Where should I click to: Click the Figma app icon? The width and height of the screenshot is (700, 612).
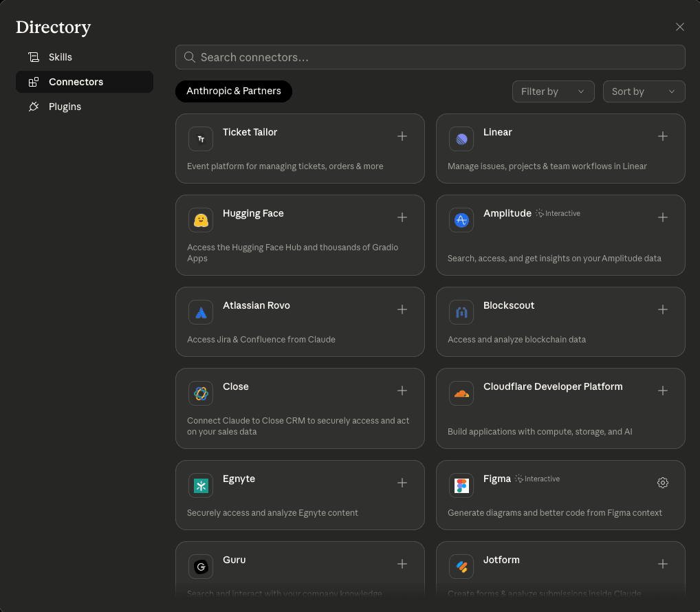coord(461,485)
